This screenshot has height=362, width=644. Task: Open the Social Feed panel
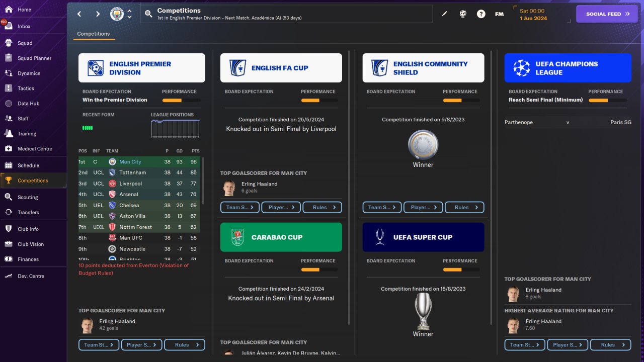click(x=608, y=14)
